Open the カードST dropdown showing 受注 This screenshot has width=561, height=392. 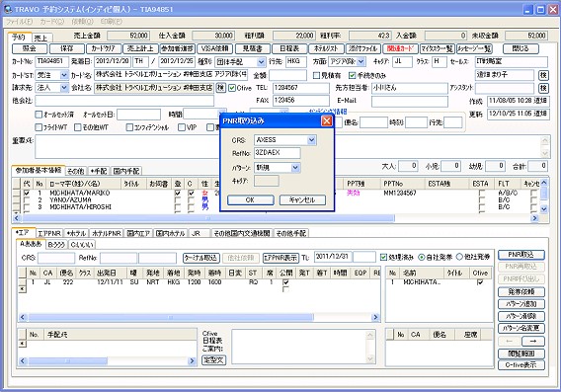tap(64, 75)
